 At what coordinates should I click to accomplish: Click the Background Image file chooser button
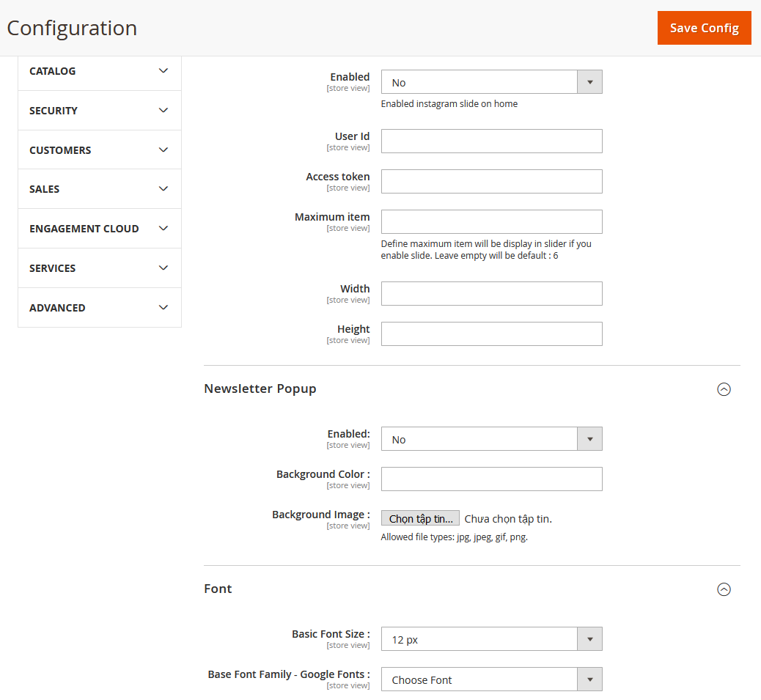click(420, 519)
